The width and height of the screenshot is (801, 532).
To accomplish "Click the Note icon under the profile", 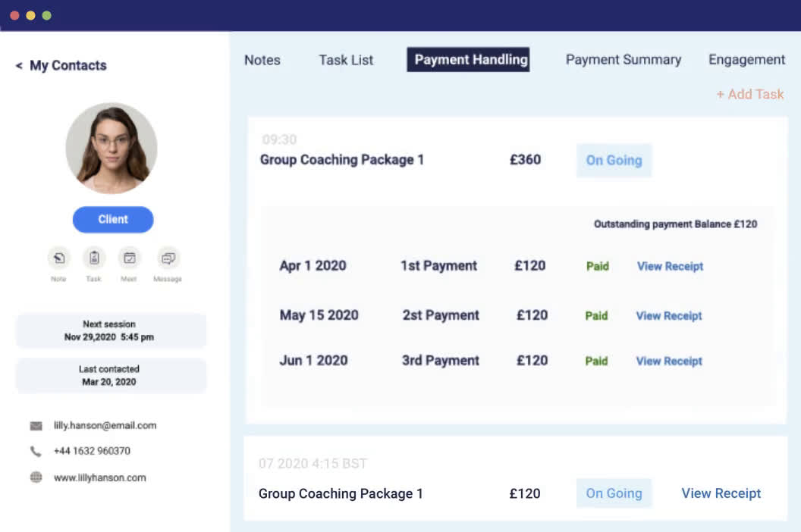I will (x=58, y=258).
